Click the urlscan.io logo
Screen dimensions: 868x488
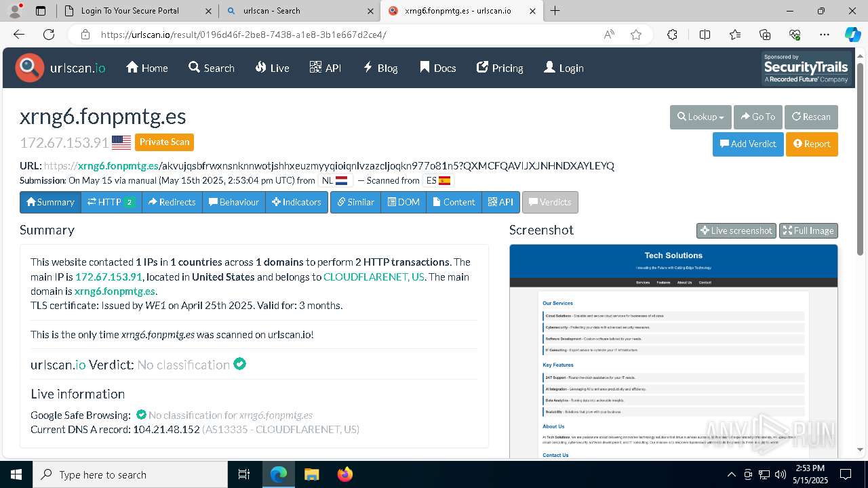[x=60, y=68]
